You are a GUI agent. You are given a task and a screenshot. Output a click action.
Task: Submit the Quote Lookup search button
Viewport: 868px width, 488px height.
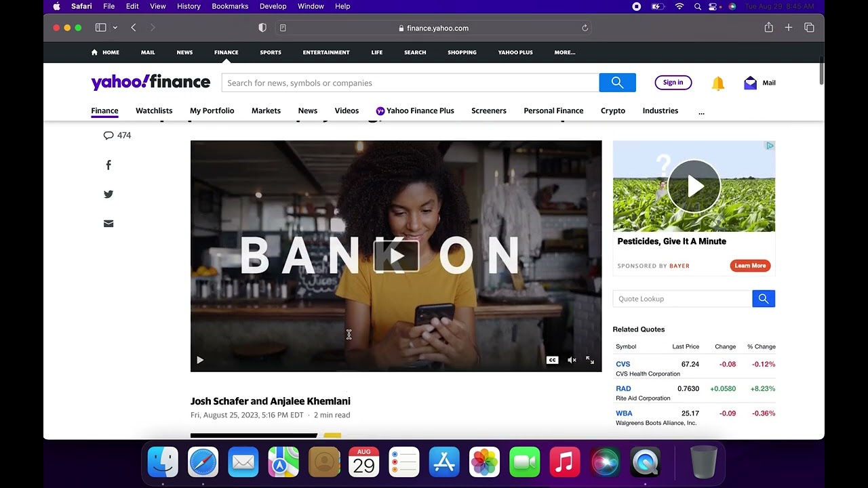(764, 299)
